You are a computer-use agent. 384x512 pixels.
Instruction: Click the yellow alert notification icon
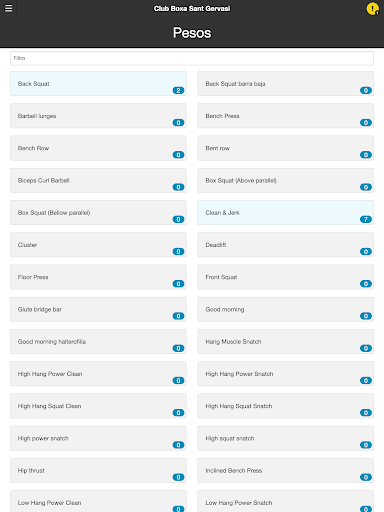[372, 9]
